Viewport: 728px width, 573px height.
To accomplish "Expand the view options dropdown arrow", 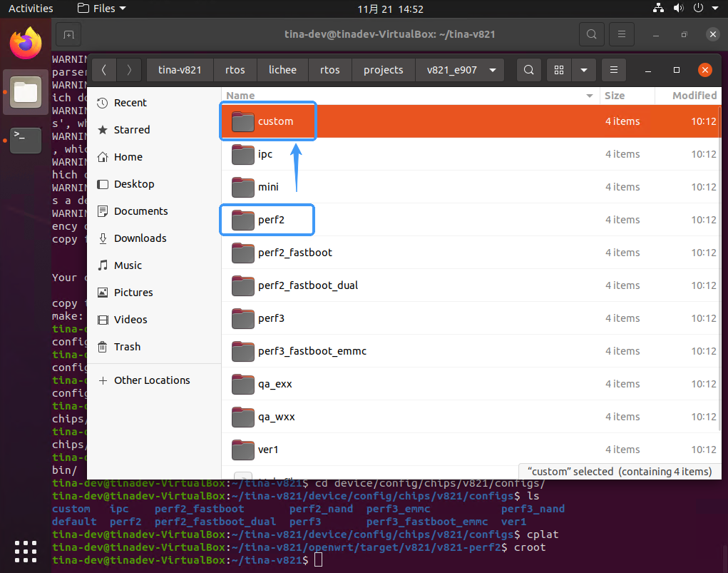I will [584, 70].
